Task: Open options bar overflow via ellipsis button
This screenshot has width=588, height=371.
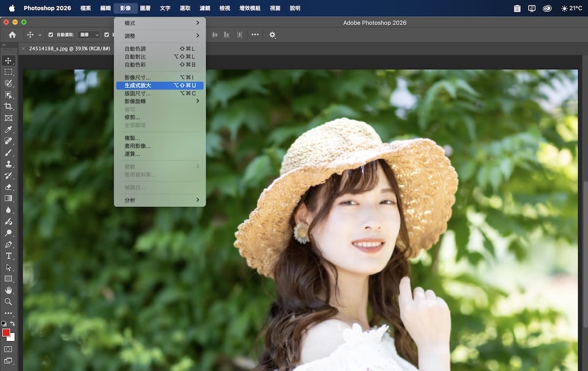Action: pos(255,35)
